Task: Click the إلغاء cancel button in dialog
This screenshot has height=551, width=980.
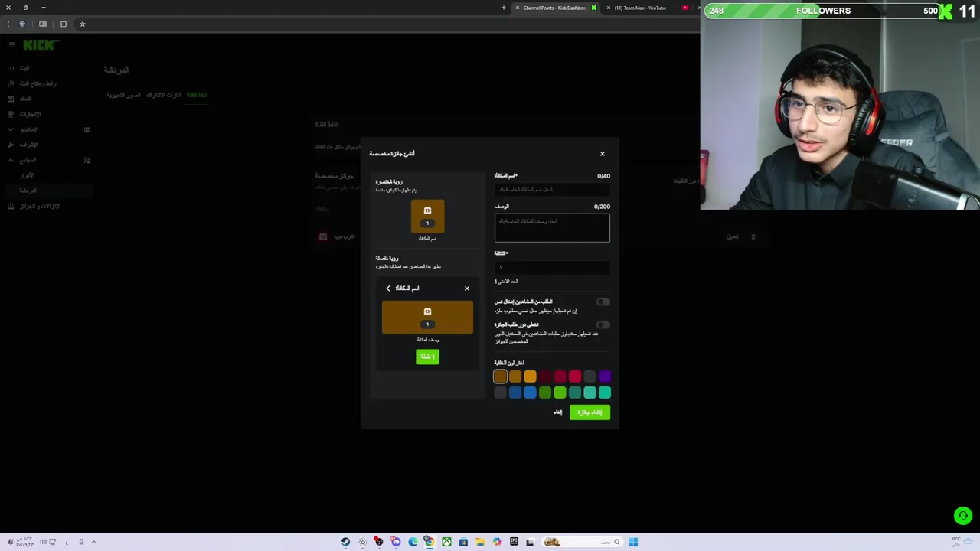Action: click(x=557, y=412)
